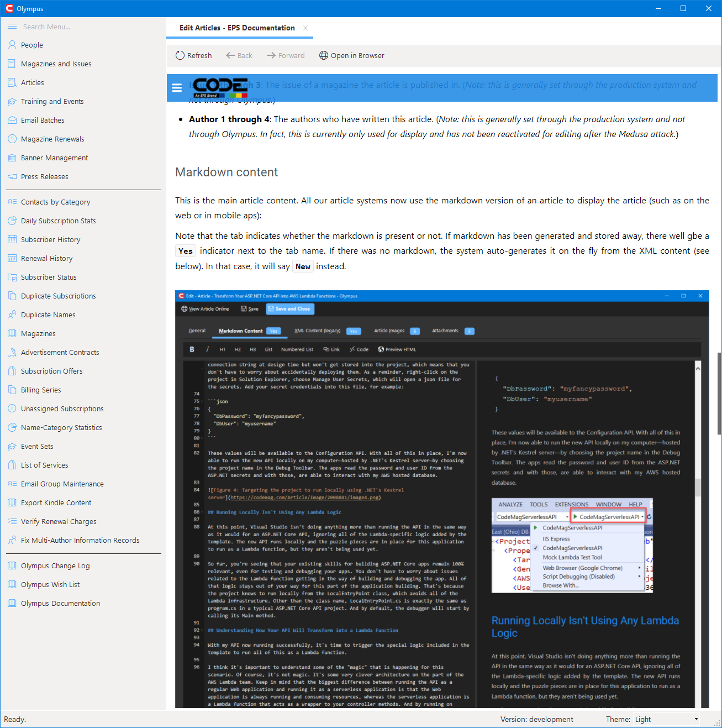Open Duplicate Subscriptions icon
The width and height of the screenshot is (722, 728).
click(12, 296)
